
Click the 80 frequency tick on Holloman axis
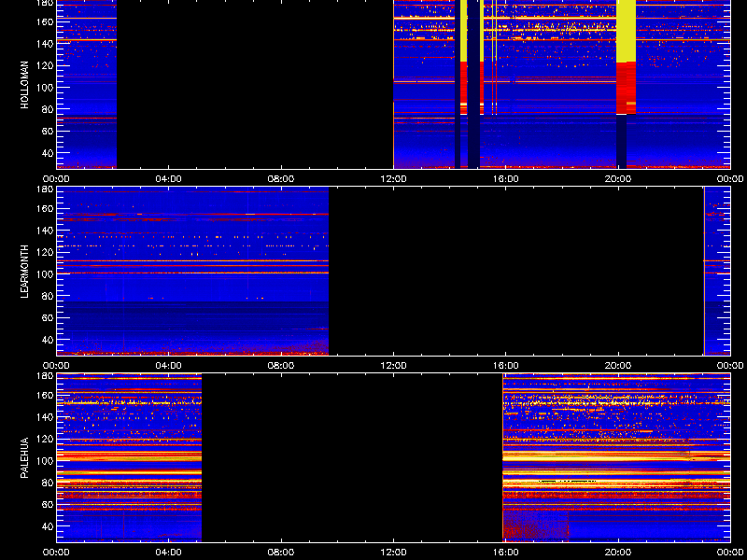[47, 109]
